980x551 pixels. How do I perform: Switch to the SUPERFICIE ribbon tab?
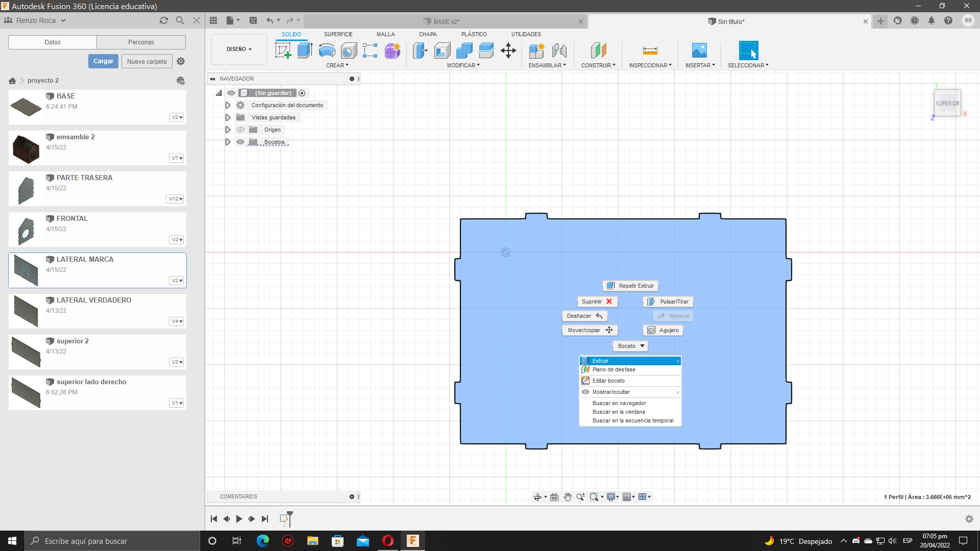pos(338,34)
